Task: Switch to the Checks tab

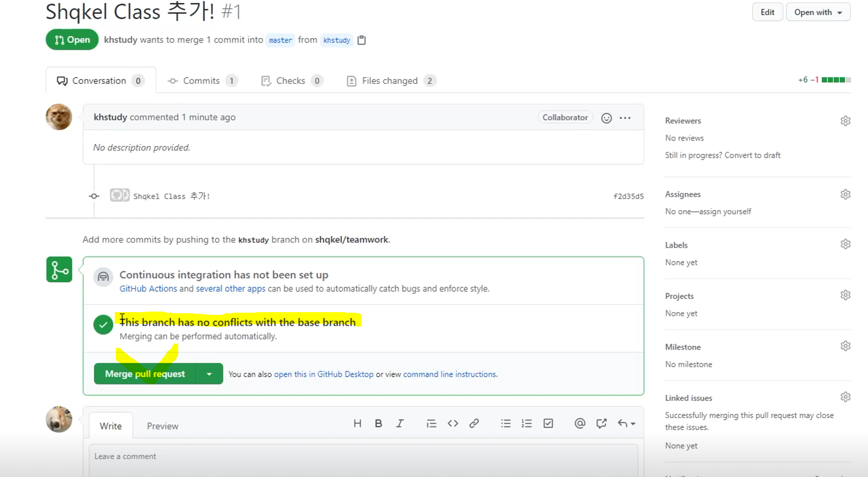Action: pos(292,81)
